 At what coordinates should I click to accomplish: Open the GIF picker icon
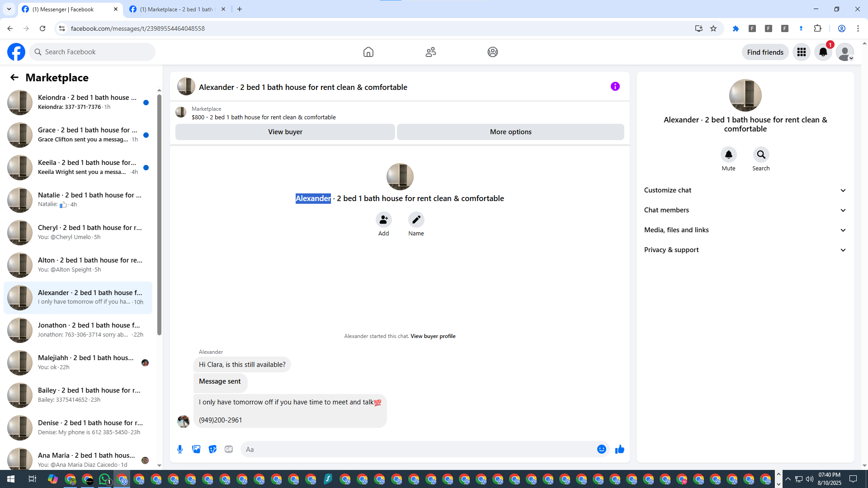coord(229,449)
